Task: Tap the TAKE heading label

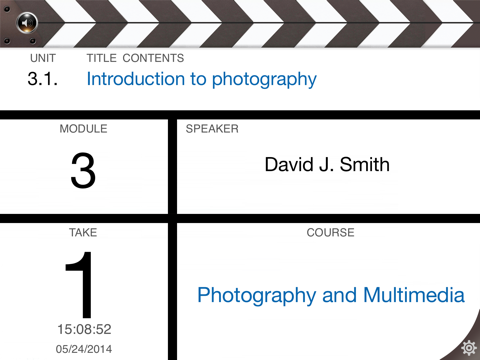Action: point(83,232)
